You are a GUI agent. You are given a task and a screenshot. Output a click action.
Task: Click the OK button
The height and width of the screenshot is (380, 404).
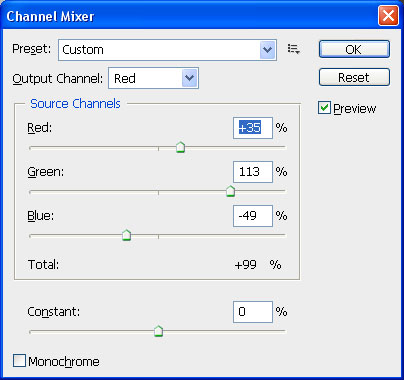tap(354, 49)
